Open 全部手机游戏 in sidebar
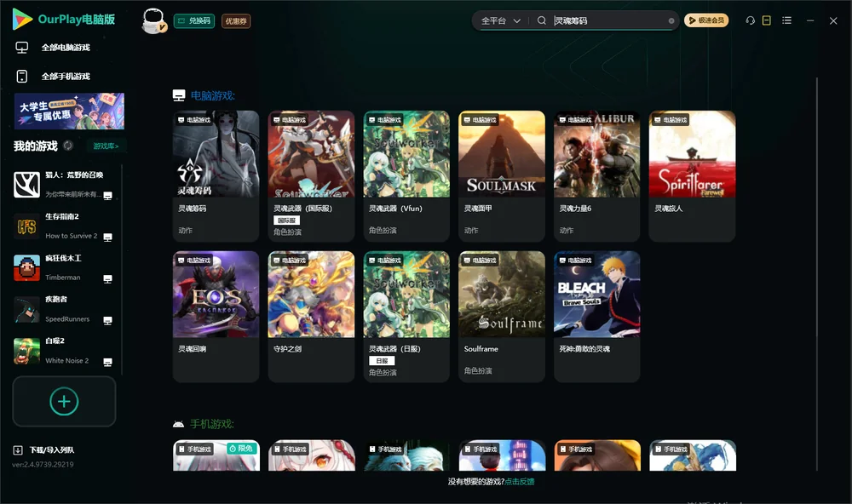Screen dimensions: 852x504 [x=66, y=77]
